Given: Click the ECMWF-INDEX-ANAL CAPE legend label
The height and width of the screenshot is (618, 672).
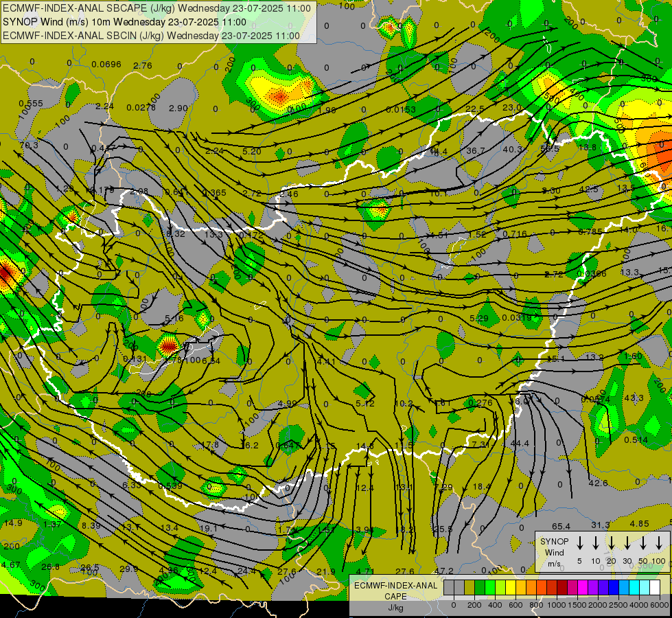Looking at the screenshot, I should click(x=395, y=591).
